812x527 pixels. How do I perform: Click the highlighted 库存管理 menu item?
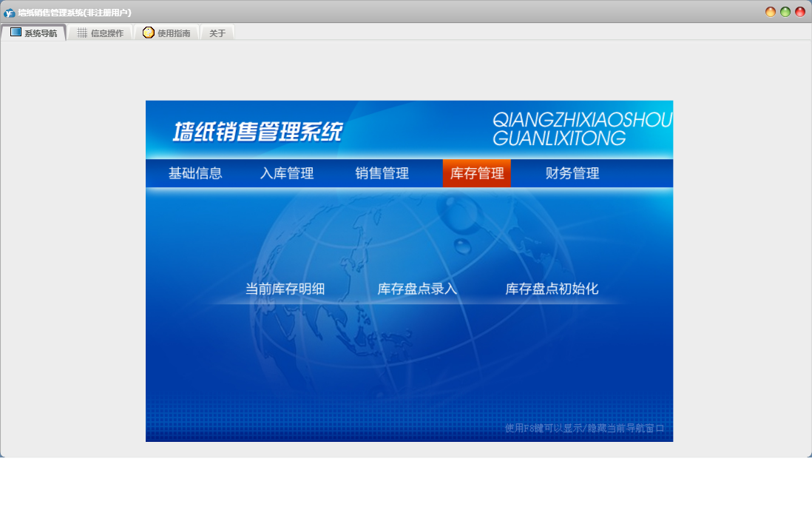pyautogui.click(x=477, y=173)
